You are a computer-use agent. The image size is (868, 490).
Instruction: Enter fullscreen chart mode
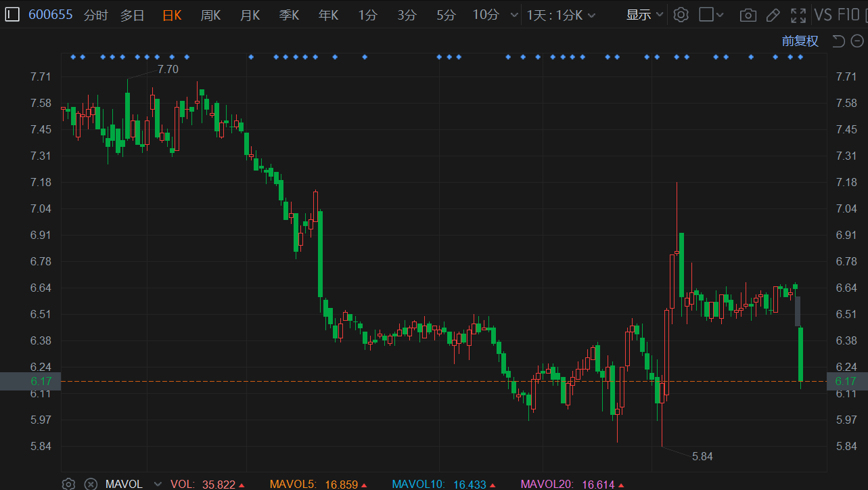click(x=798, y=15)
